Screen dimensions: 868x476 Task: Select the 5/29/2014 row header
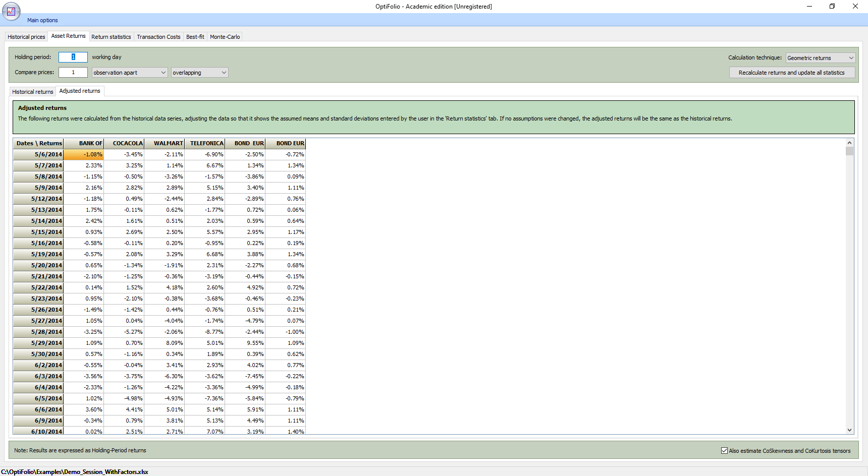pos(38,343)
